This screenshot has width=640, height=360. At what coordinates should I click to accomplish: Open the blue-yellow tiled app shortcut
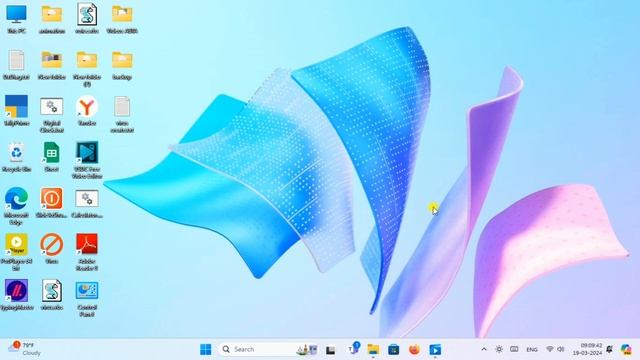point(16,111)
